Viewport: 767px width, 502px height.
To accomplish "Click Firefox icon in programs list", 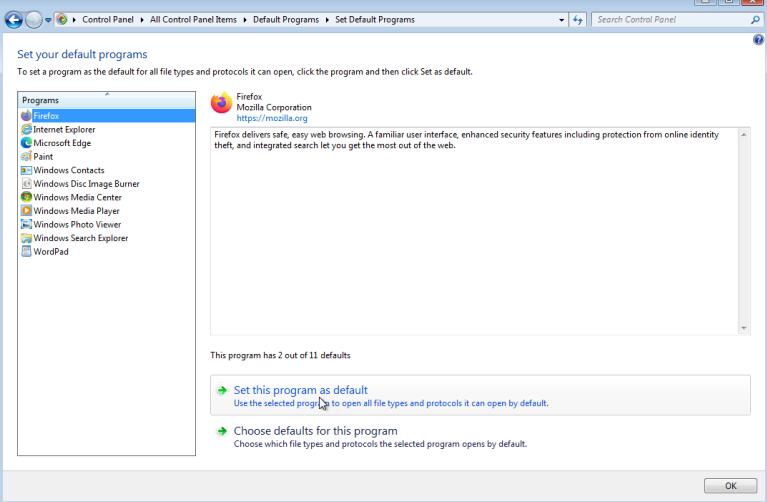I will [26, 116].
